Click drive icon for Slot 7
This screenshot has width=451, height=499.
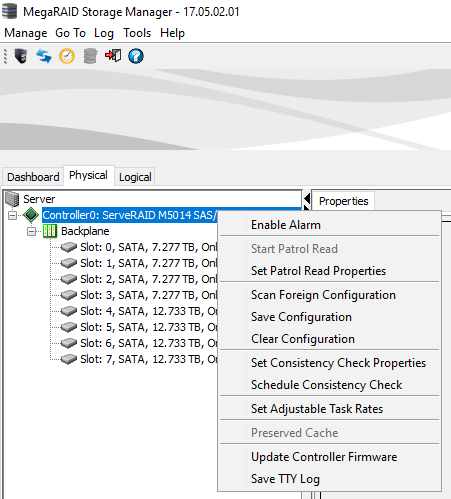pyautogui.click(x=69, y=359)
